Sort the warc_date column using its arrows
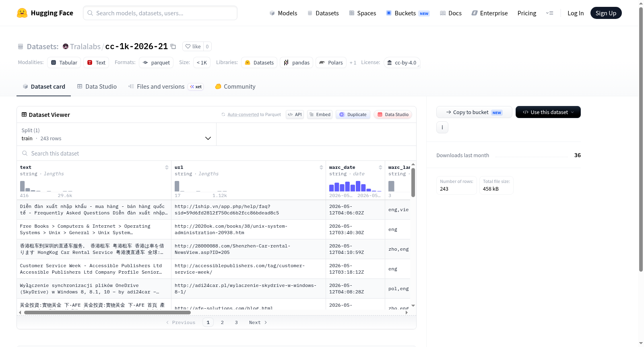 tap(380, 167)
